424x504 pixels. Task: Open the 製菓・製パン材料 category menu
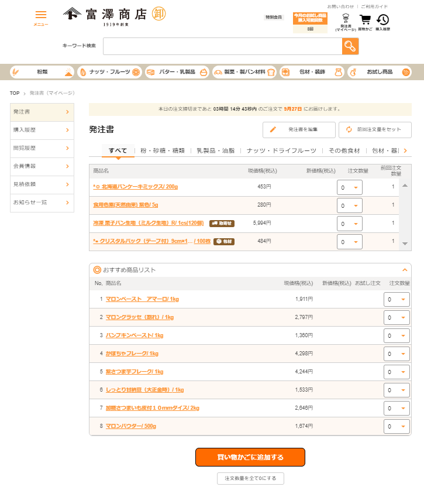pos(244,72)
